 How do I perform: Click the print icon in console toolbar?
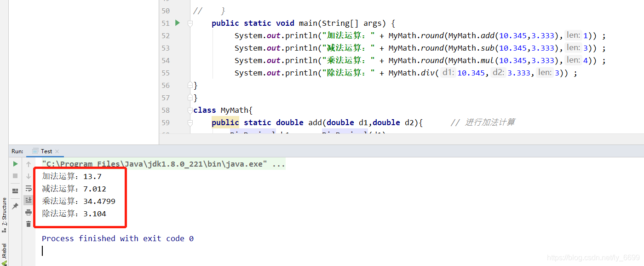click(29, 212)
